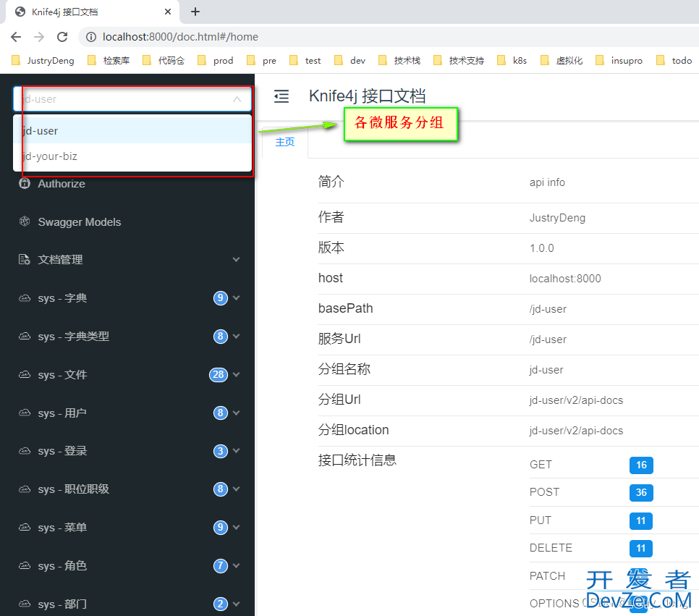Viewport: 699px width, 616px height.
Task: Click the sys - 职位职级 sidebar group
Action: click(x=127, y=489)
